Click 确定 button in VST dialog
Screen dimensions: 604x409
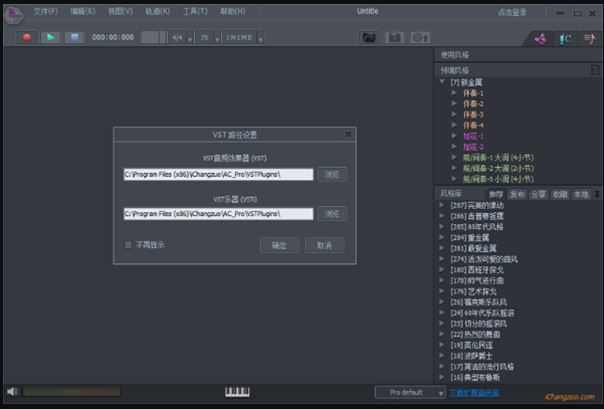pyautogui.click(x=279, y=245)
